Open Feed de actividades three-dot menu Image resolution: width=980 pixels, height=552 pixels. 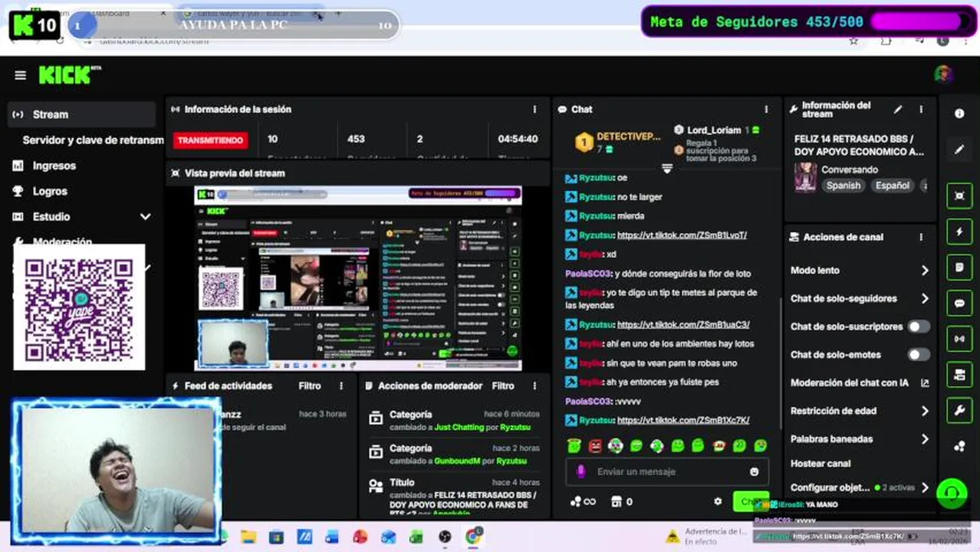coord(341,386)
